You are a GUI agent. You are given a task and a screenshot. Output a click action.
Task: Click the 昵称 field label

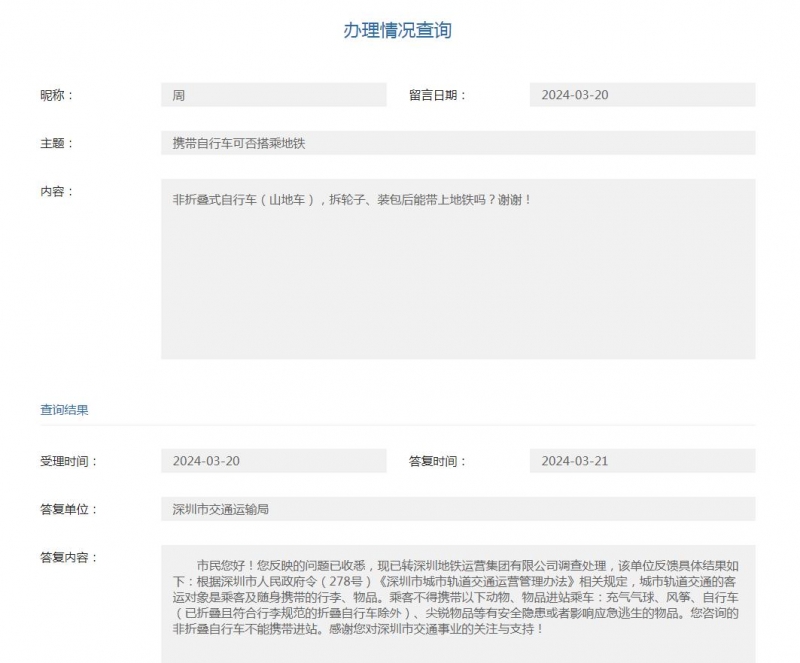(55, 93)
